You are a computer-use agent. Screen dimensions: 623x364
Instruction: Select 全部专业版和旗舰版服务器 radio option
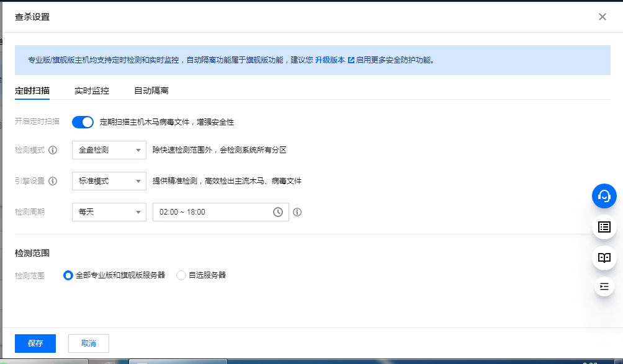68,275
